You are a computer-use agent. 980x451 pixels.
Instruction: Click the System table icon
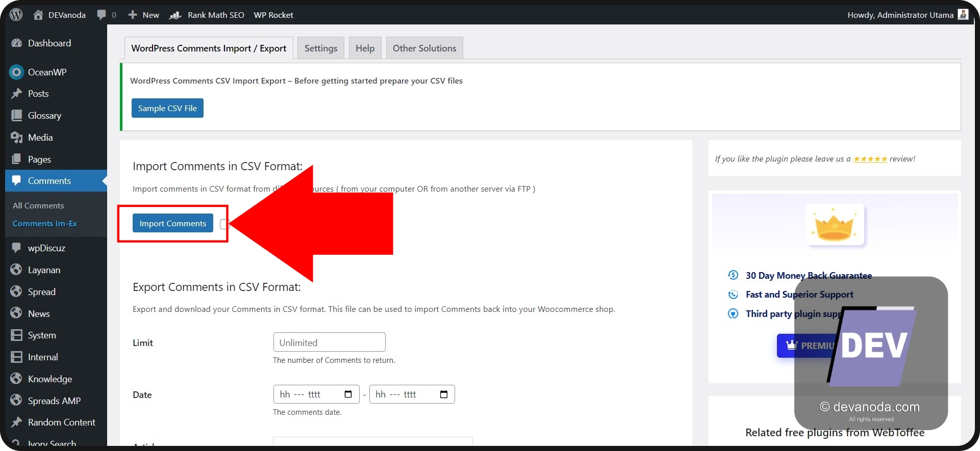[17, 335]
